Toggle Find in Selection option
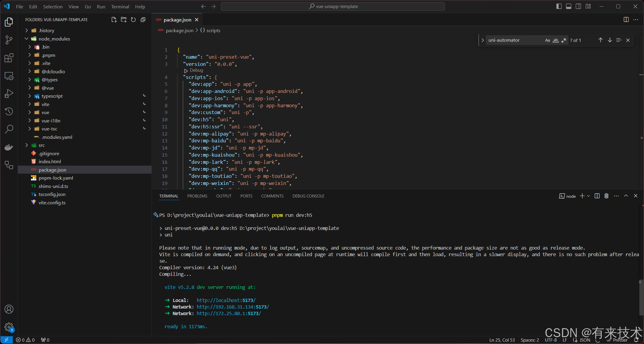This screenshot has height=344, width=644. (619, 40)
